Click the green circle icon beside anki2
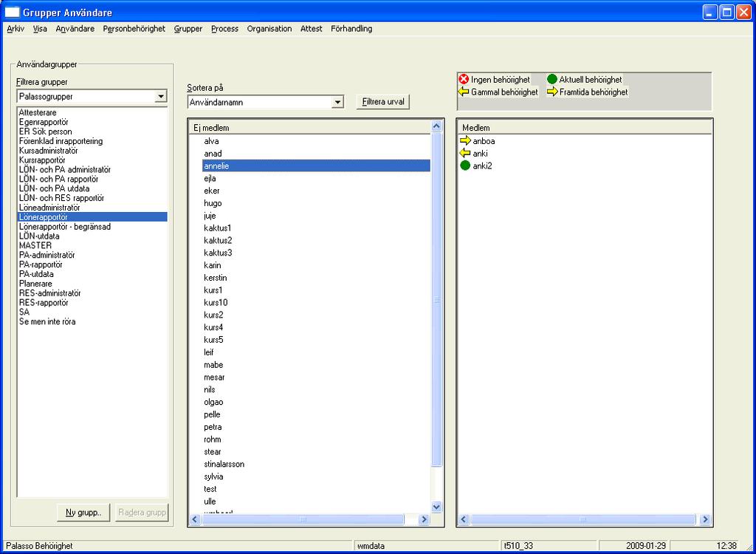 coord(465,166)
